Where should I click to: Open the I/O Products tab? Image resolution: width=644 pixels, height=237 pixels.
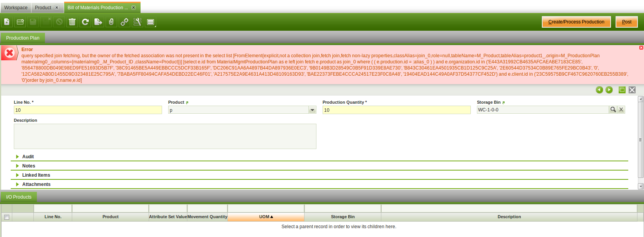click(19, 197)
